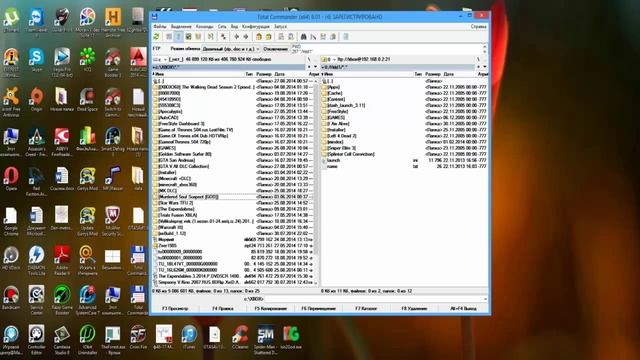Click the F3 Просмотр button
Viewport: 640px width, 360px height.
tap(175, 309)
